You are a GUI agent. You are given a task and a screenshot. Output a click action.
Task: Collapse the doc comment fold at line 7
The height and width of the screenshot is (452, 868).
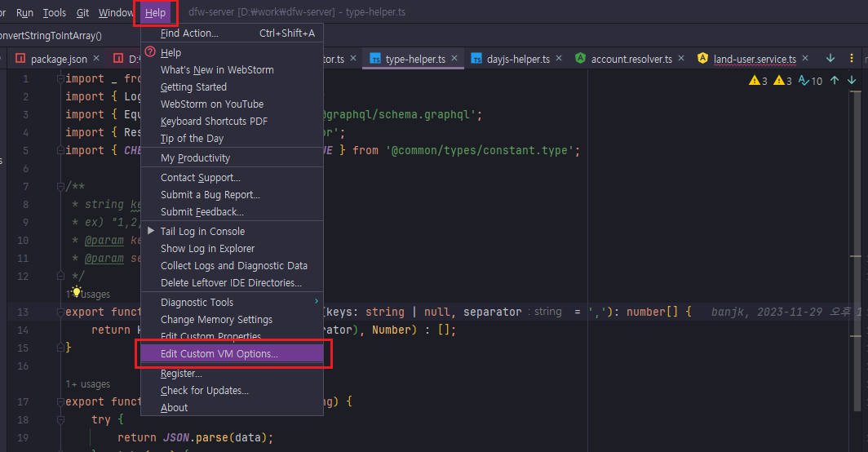60,187
